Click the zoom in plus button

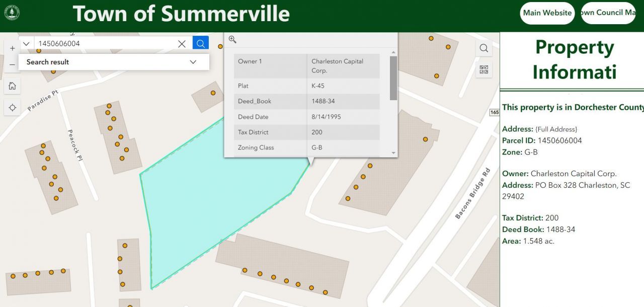[x=12, y=48]
